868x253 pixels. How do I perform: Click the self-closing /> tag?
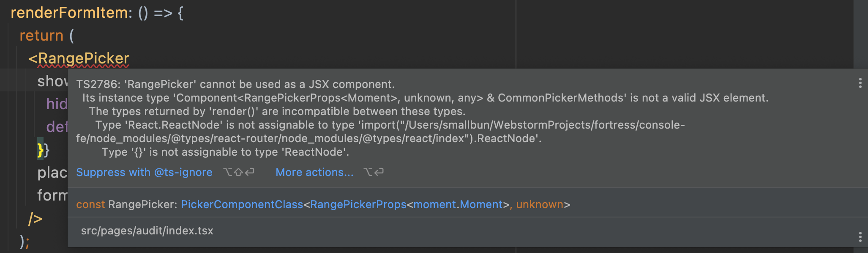[35, 219]
